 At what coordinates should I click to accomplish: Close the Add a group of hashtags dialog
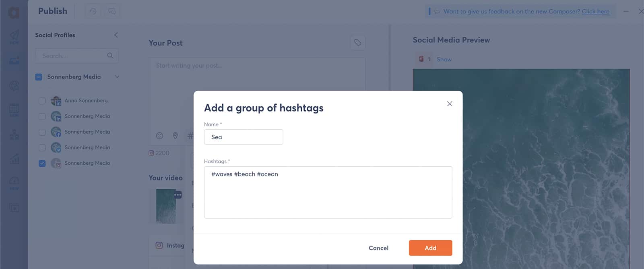tap(450, 104)
